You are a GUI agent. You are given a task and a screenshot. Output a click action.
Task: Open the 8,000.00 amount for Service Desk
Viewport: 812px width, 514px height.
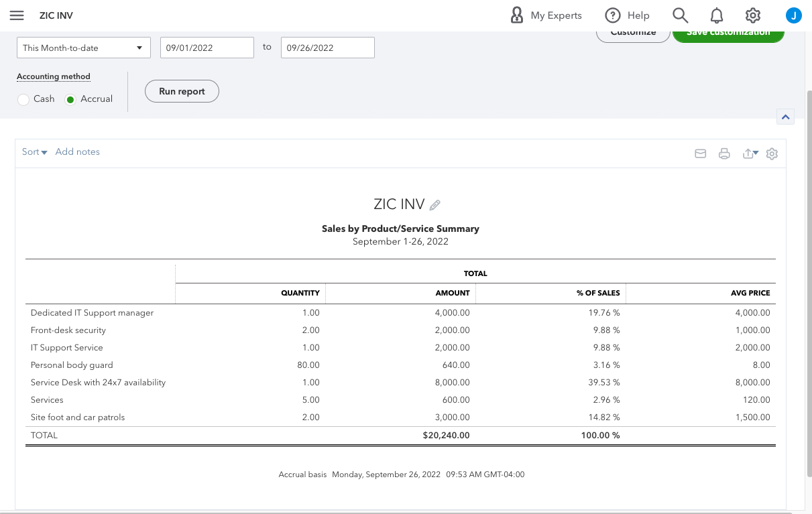[453, 383]
